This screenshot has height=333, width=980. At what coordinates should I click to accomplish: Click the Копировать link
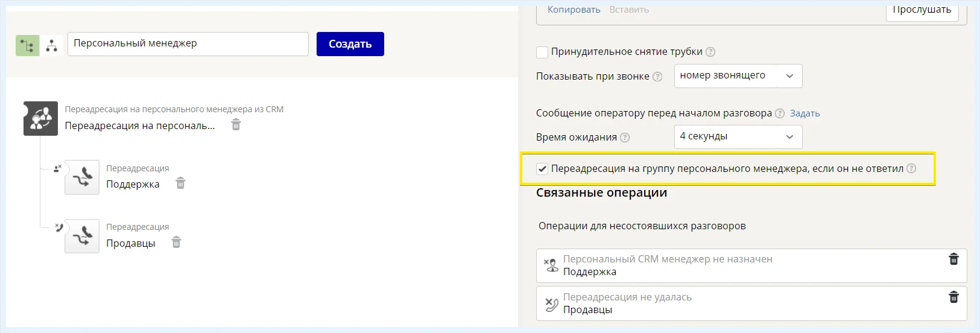574,10
